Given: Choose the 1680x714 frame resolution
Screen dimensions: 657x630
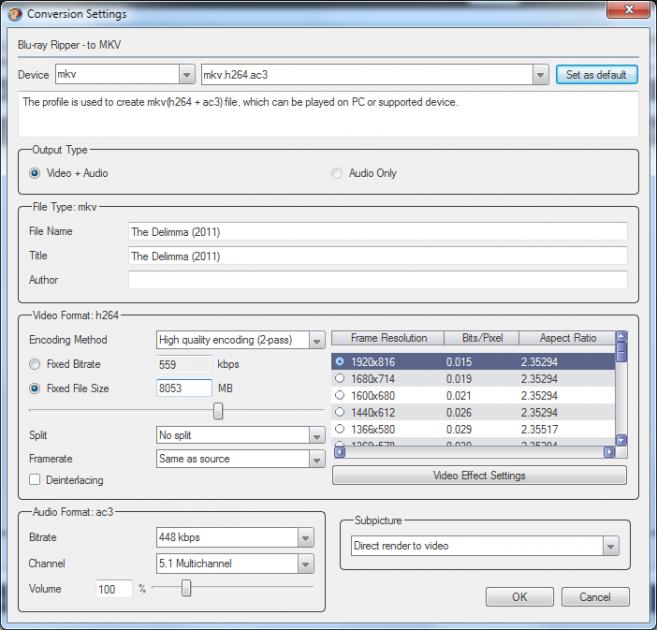Looking at the screenshot, I should tap(341, 378).
